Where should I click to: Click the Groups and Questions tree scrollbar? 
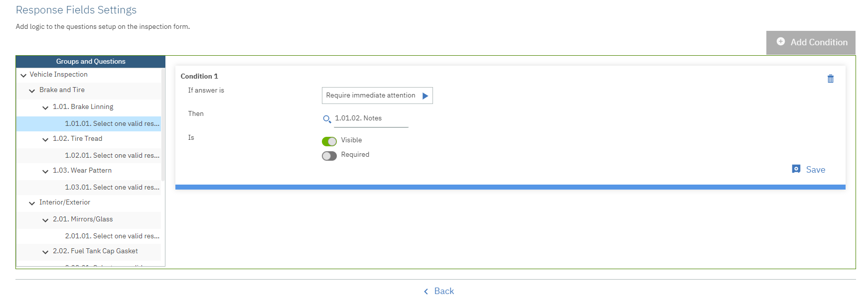pyautogui.click(x=163, y=124)
